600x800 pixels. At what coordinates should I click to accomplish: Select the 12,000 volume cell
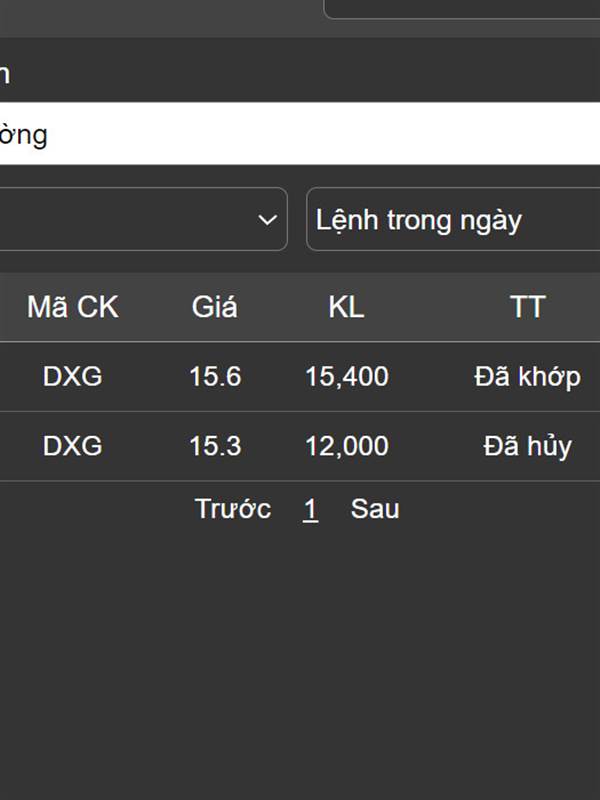coord(347,446)
